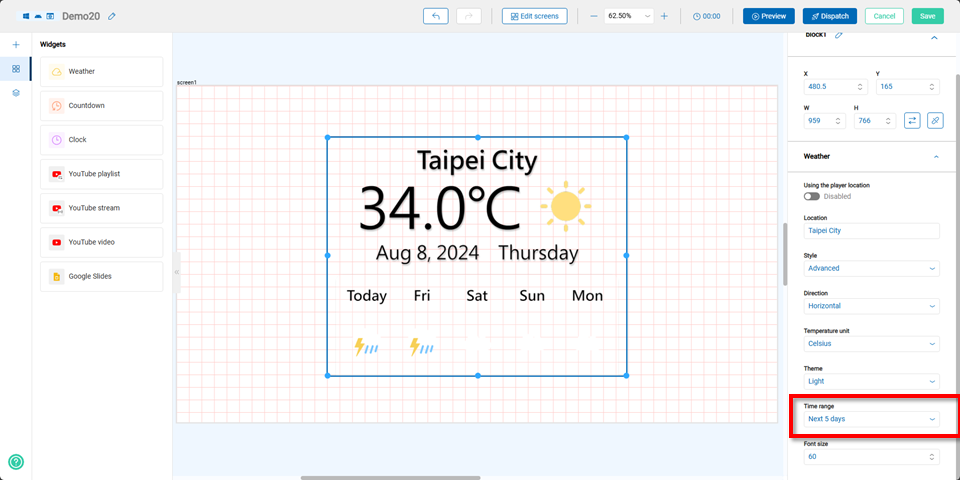Collapse the Weather section chevron
Image resolution: width=960 pixels, height=480 pixels.
click(x=935, y=157)
